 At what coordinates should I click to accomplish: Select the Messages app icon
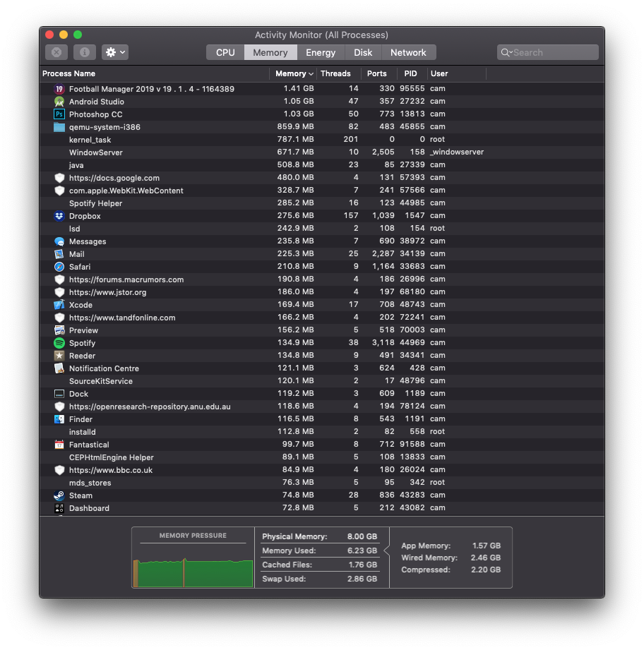(59, 241)
